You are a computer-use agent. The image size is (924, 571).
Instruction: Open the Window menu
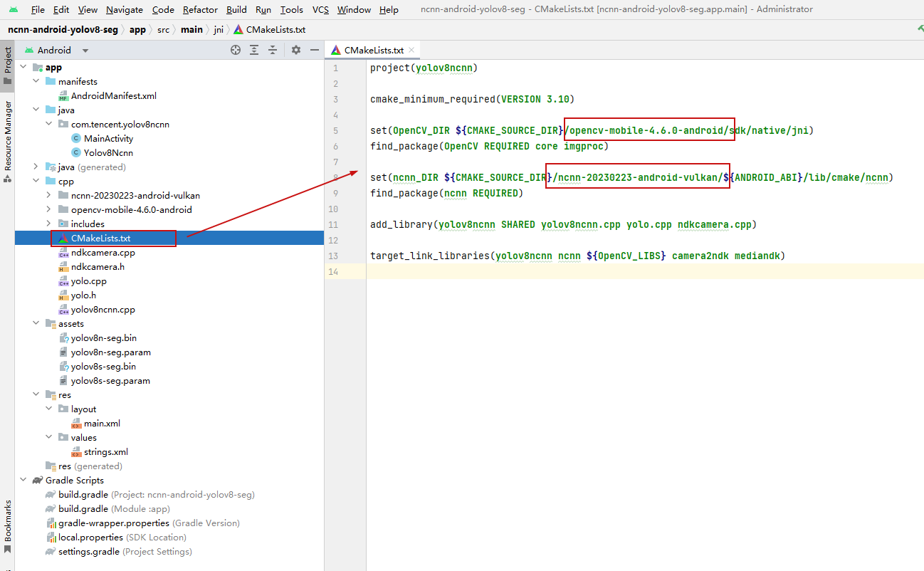[354, 9]
